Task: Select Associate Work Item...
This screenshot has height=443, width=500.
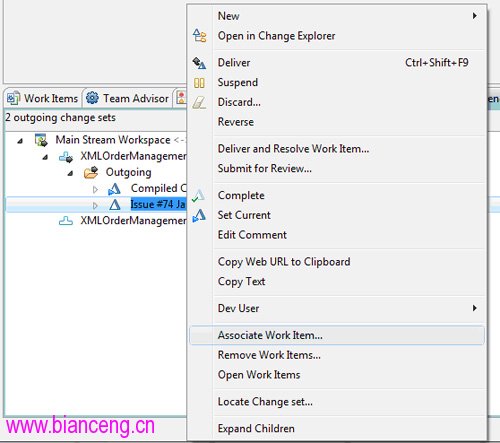Action: click(337, 335)
